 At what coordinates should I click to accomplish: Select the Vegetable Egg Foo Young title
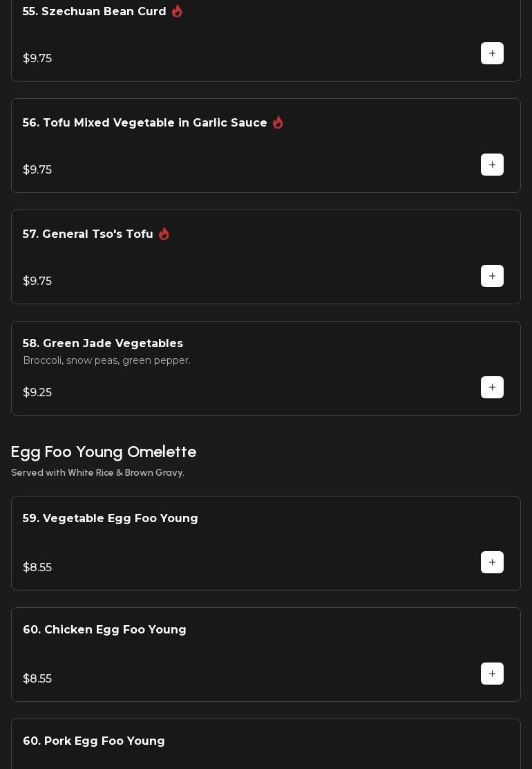[x=110, y=519]
